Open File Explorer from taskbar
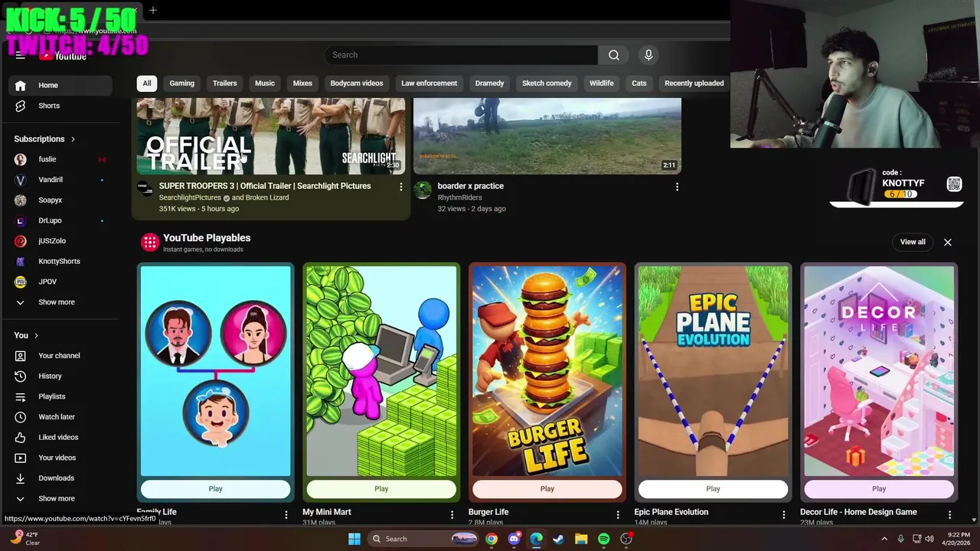980x551 pixels. 581,539
